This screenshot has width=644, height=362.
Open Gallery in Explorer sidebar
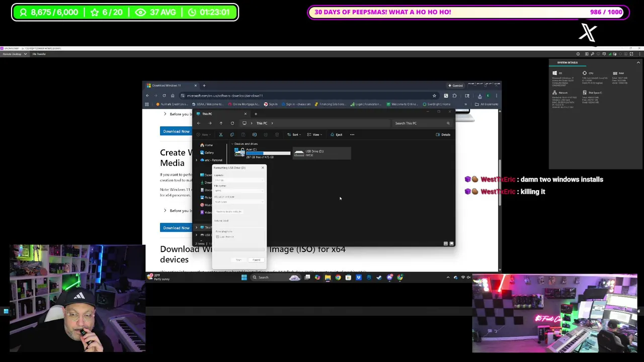click(x=207, y=152)
